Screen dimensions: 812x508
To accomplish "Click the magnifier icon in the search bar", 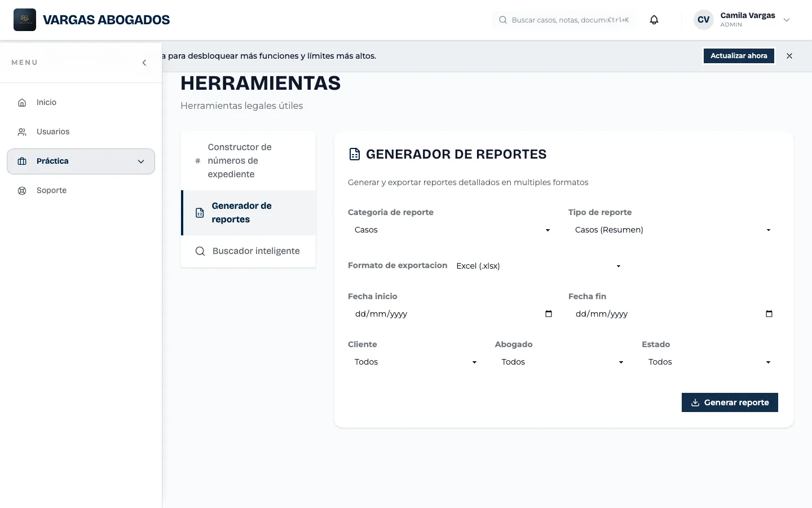I will (503, 20).
